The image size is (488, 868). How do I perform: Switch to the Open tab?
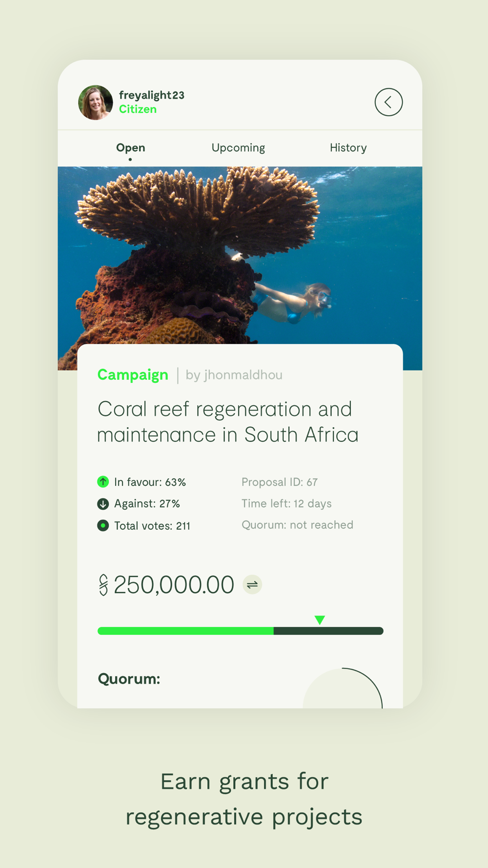pyautogui.click(x=130, y=148)
